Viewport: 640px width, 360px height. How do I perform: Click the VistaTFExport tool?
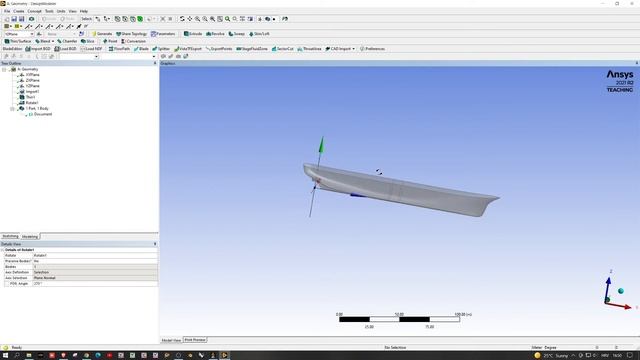(x=188, y=49)
